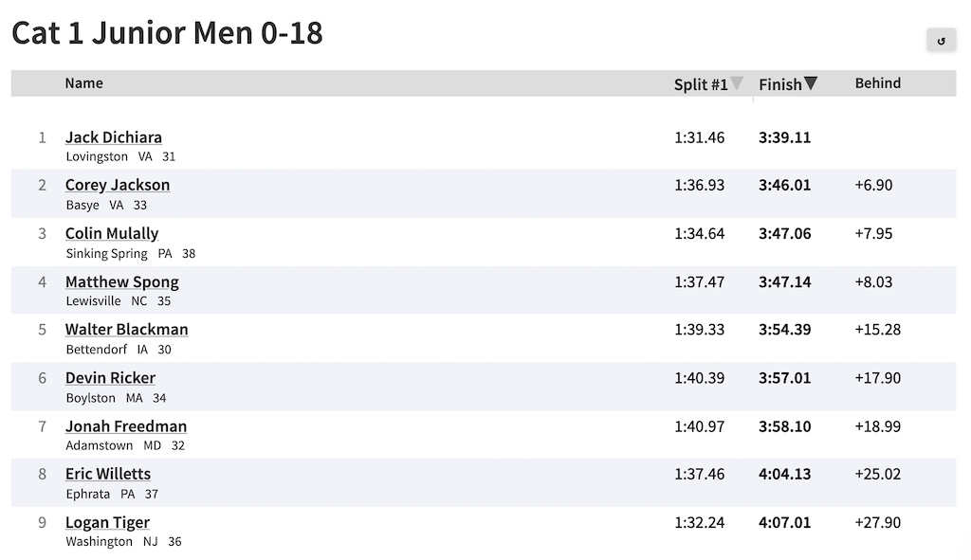
Task: Open Walter Blackman's racer link
Action: [126, 329]
